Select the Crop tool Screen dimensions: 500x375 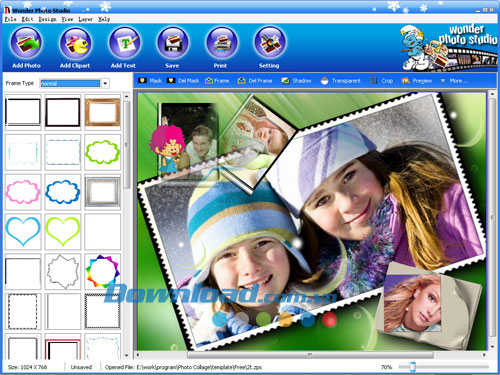pos(382,81)
